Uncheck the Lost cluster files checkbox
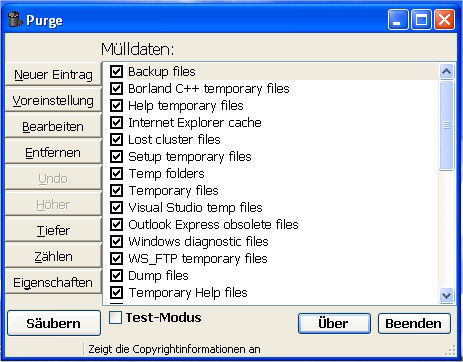 (116, 139)
